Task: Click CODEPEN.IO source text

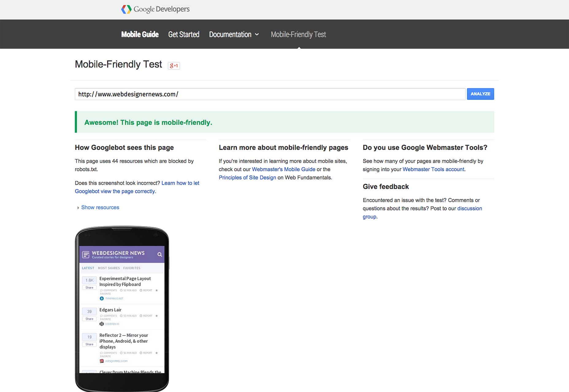Action: point(112,324)
